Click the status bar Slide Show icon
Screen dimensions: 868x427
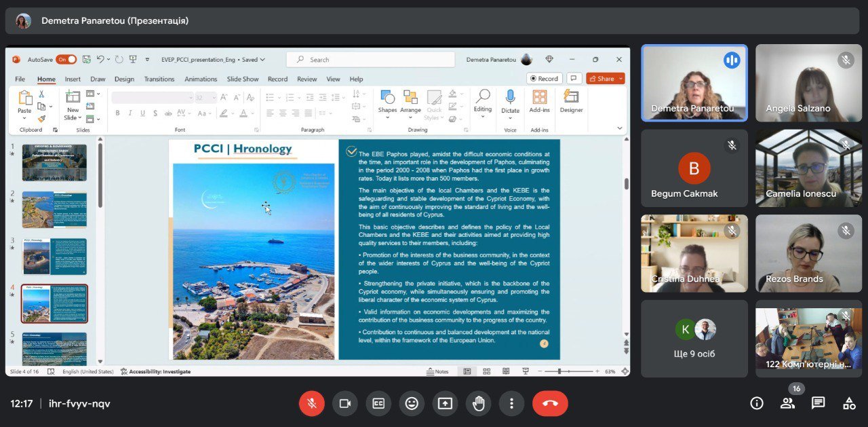pyautogui.click(x=526, y=371)
